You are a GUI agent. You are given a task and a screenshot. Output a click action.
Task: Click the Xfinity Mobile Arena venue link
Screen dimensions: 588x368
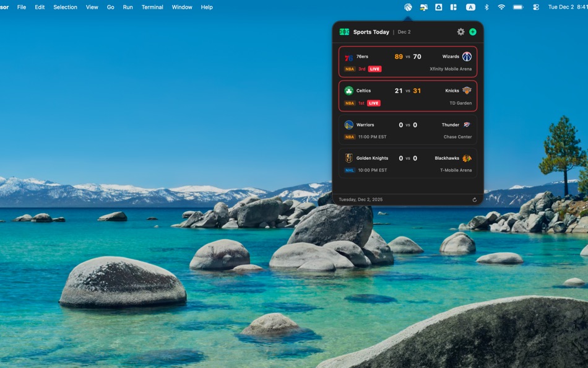(450, 69)
